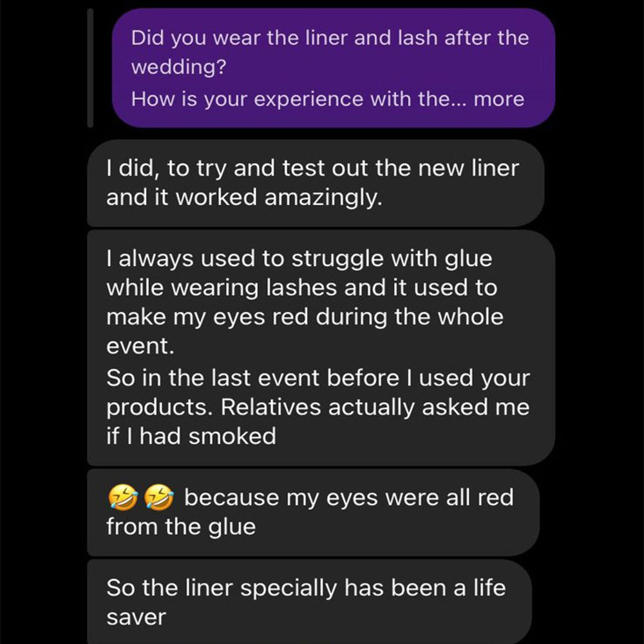Screen dimensions: 644x644
Task: Tap the "and it worked amazingly." text
Action: click(244, 198)
